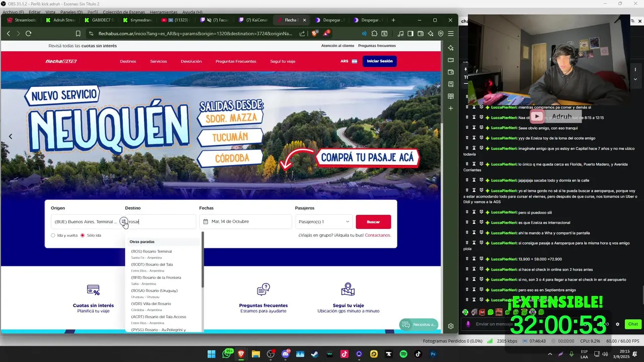Click the Buscar button
Image resolution: width=644 pixels, height=362 pixels.
[x=373, y=222]
